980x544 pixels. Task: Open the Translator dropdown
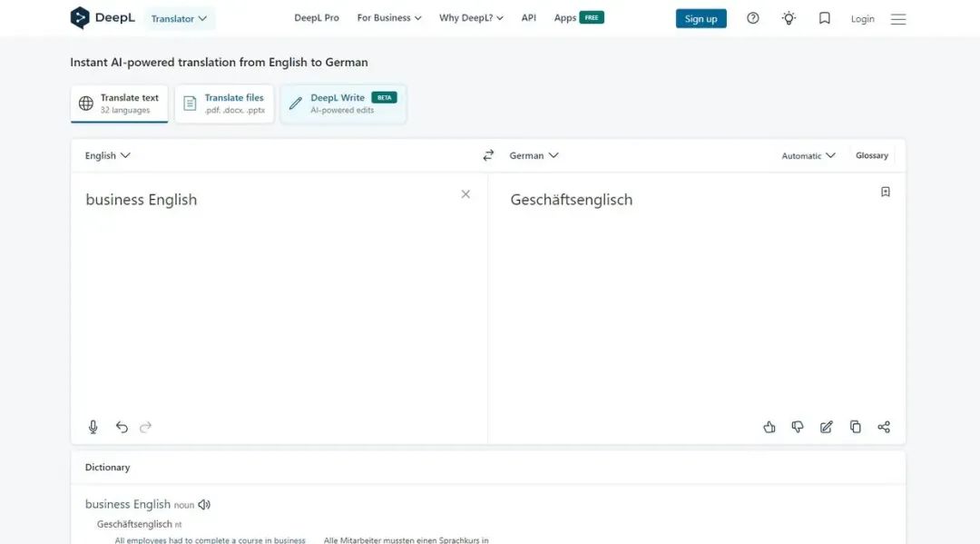pos(179,19)
